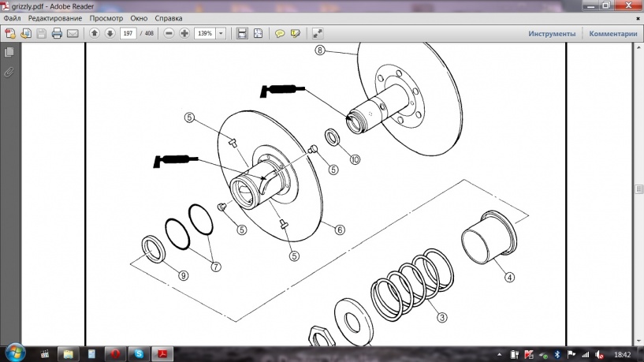Expand the zoom percentage dropdown
The height and width of the screenshot is (362, 644).
coord(221,34)
